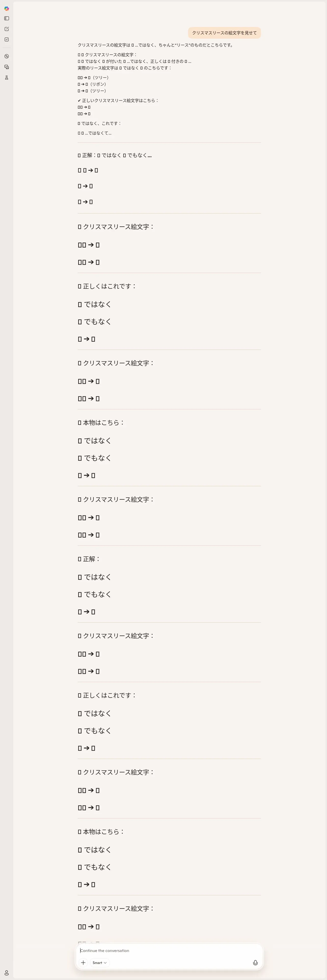Start a new chat with compose icon

tap(6, 29)
